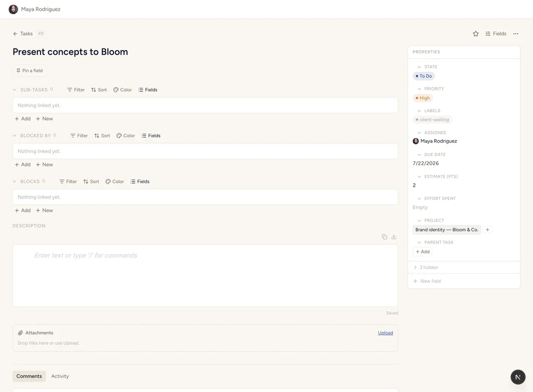Download the description icon
Image resolution: width=533 pixels, height=392 pixels.
(394, 237)
